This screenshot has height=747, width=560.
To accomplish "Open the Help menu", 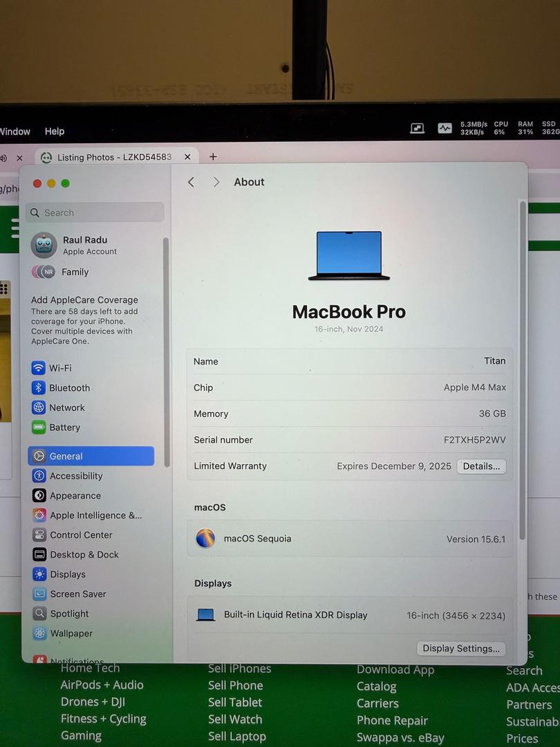I will click(55, 131).
